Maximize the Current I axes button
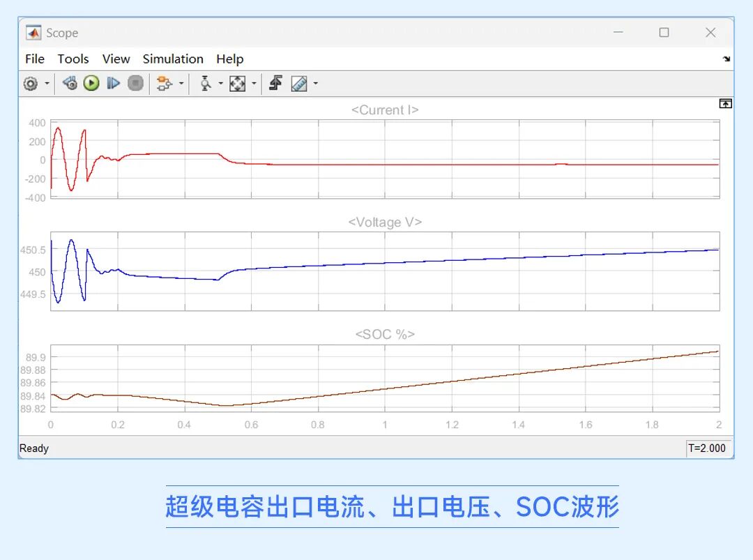The height and width of the screenshot is (560, 753). 725,104
